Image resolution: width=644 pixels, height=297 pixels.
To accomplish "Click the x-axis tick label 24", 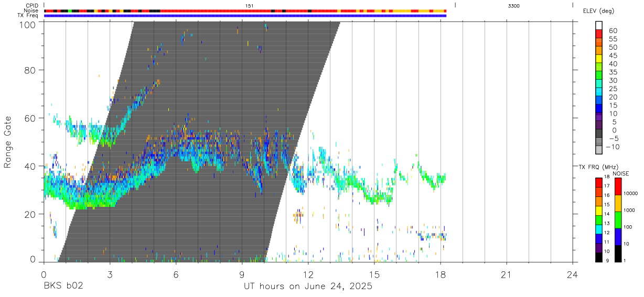I will coord(572,274).
